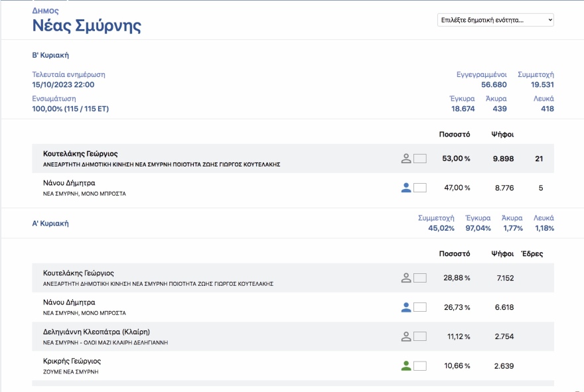
Task: Open candidate Δεληγιάννη Κλεοπάτρα (Κλαίρη)
Action: [96, 332]
